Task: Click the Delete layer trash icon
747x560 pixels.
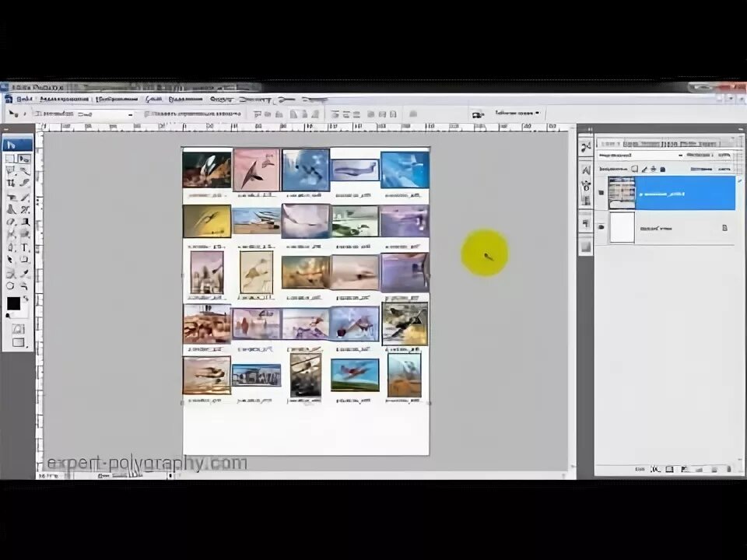Action: [x=729, y=469]
